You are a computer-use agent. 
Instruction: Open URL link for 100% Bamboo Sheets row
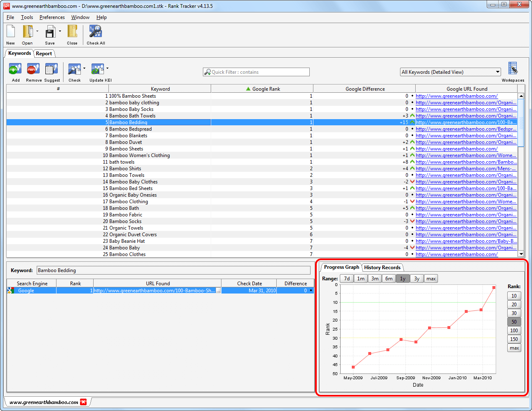(457, 96)
